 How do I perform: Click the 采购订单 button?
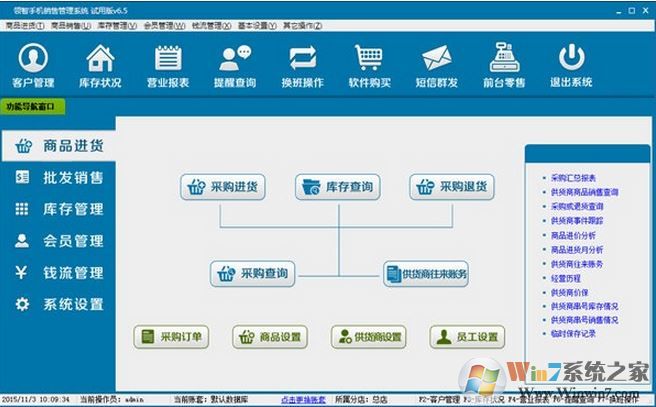(x=171, y=337)
